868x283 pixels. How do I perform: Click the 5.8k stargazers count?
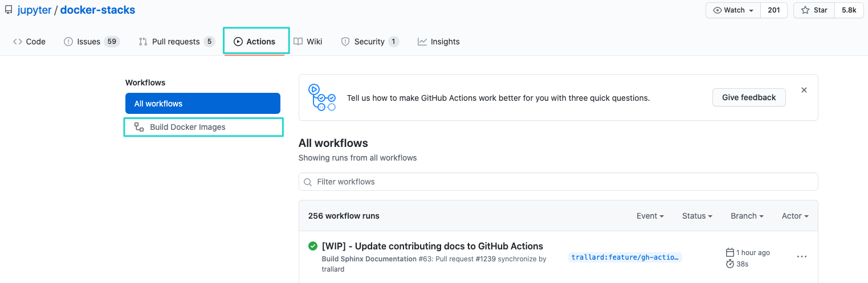[x=849, y=10]
